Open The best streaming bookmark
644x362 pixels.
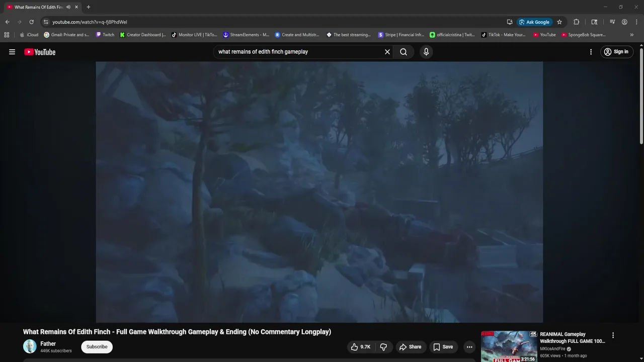pos(349,35)
